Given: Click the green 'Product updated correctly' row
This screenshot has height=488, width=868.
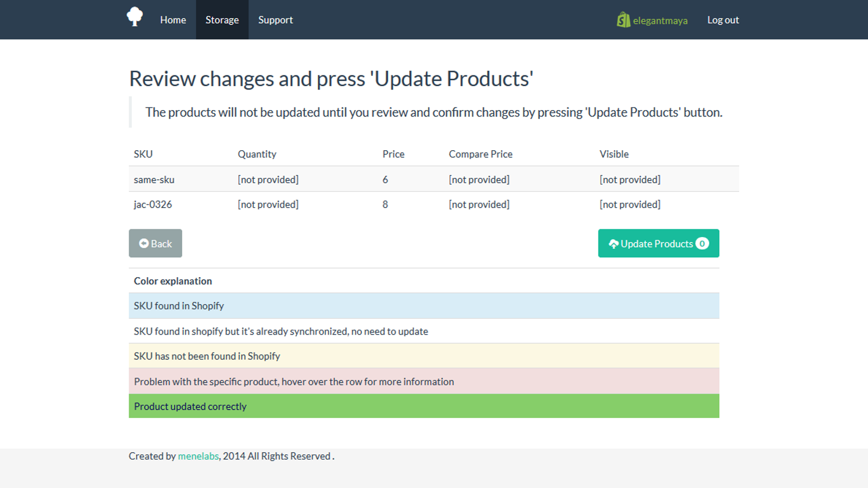Looking at the screenshot, I should coord(424,406).
